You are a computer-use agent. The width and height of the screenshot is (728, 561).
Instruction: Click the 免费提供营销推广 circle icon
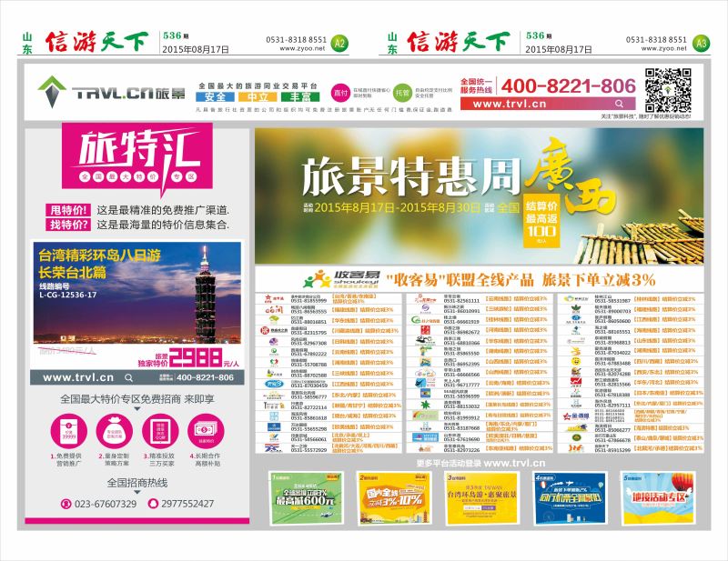69,431
